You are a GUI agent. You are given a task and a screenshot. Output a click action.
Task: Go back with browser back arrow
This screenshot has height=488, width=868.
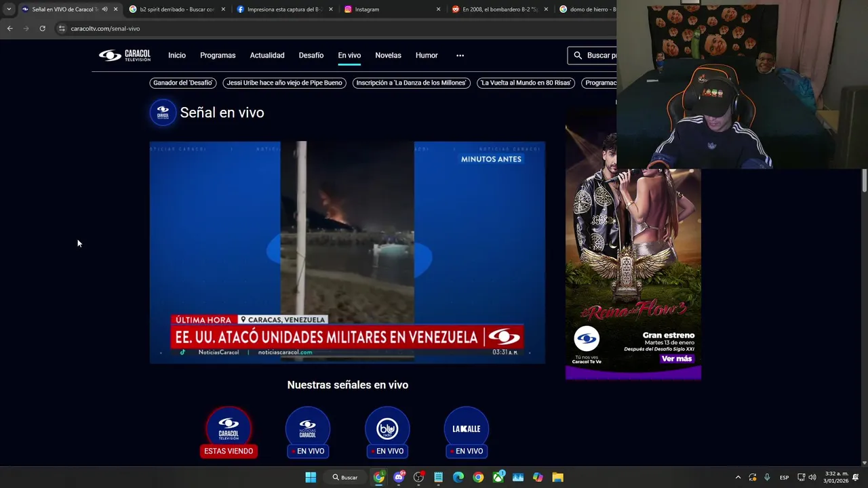tap(9, 28)
